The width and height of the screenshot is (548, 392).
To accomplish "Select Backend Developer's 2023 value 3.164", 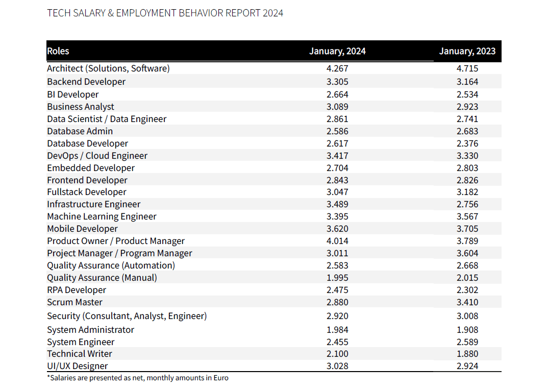I will [x=467, y=82].
